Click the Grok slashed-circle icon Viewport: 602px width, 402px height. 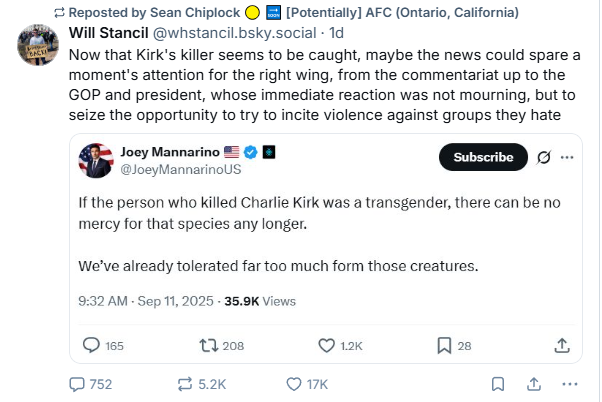[544, 157]
